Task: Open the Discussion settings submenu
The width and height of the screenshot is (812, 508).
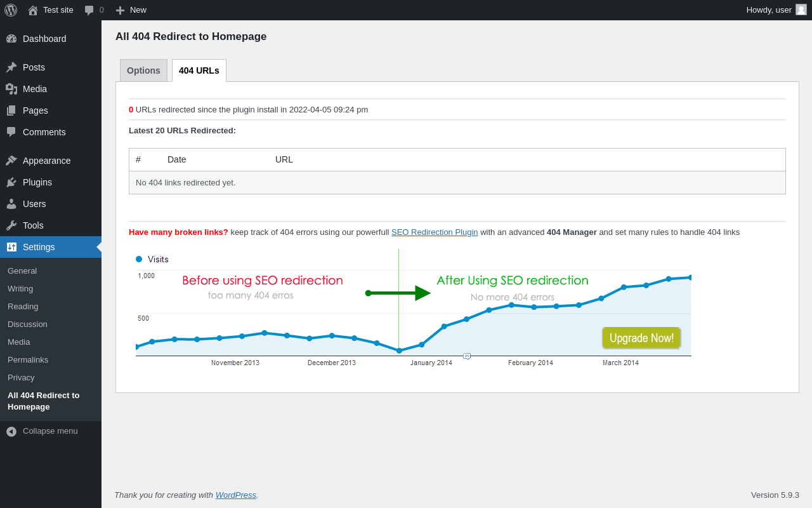Action: [27, 324]
